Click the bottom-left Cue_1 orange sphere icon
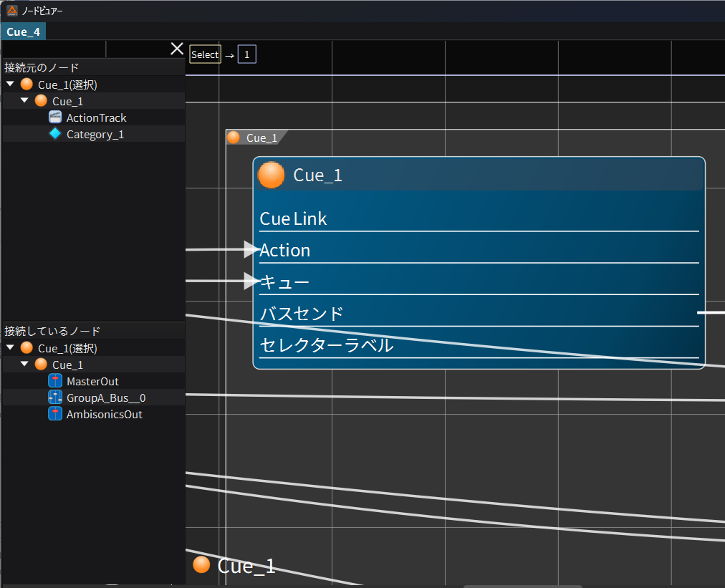This screenshot has width=725, height=588. tap(202, 565)
